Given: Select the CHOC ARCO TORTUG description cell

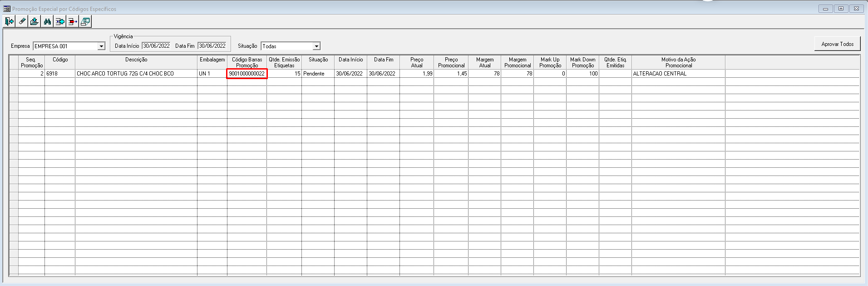Looking at the screenshot, I should tap(136, 74).
